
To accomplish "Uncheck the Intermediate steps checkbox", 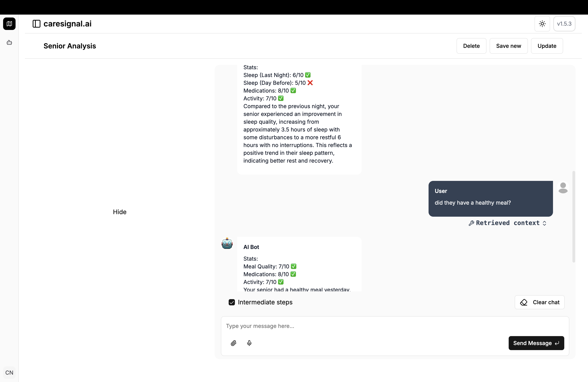I will [x=232, y=302].
